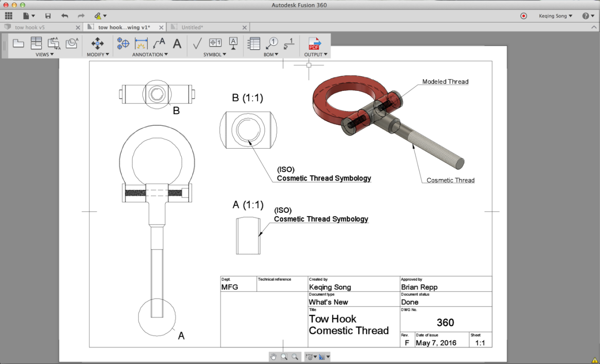The image size is (600, 364).
Task: Click the What's New document type
Action: pyautogui.click(x=328, y=302)
